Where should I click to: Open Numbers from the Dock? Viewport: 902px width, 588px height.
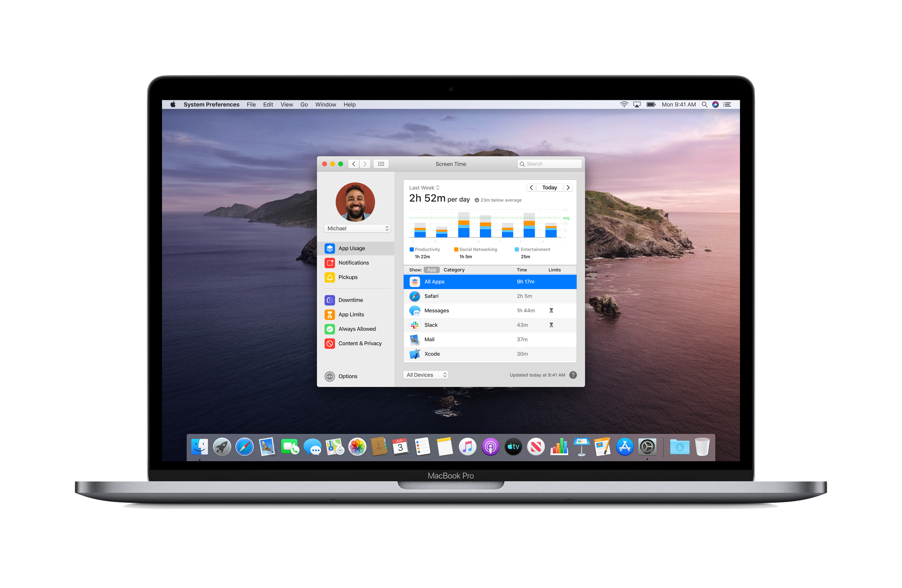tap(559, 447)
